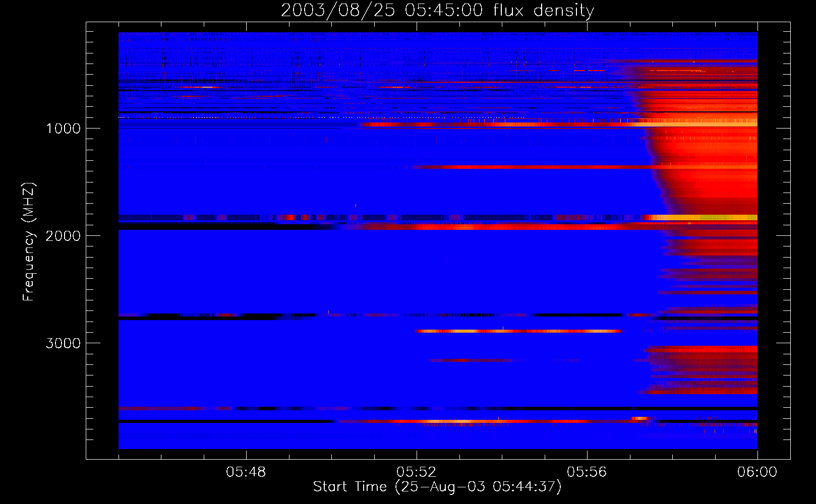
Task: Click the 05:52 time tick label
Action: (417, 472)
